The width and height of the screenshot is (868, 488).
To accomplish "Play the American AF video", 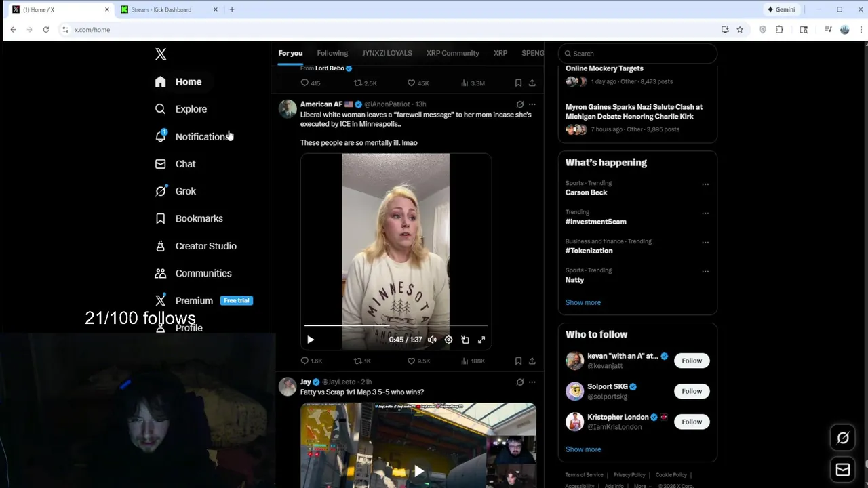I will coord(311,340).
